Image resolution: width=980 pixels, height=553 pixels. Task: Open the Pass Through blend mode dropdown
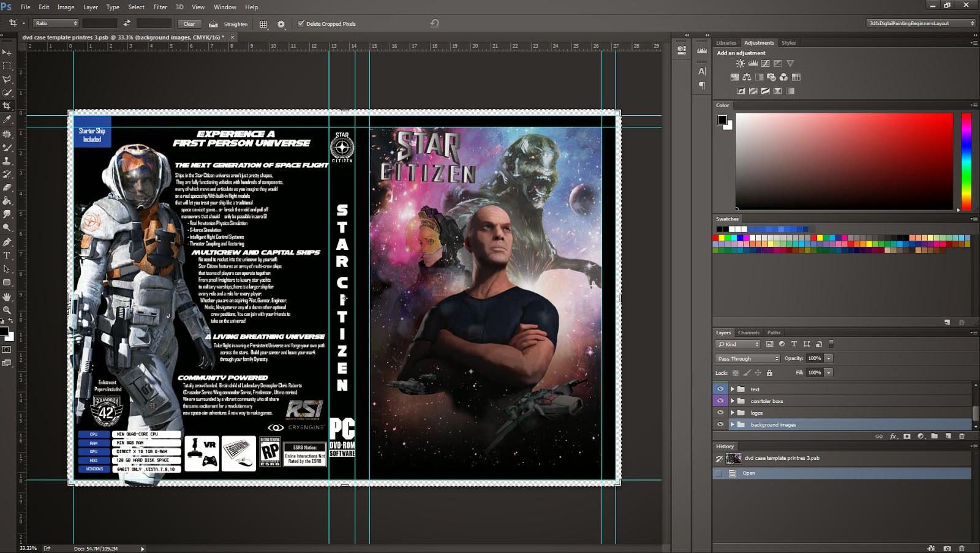[x=748, y=359]
